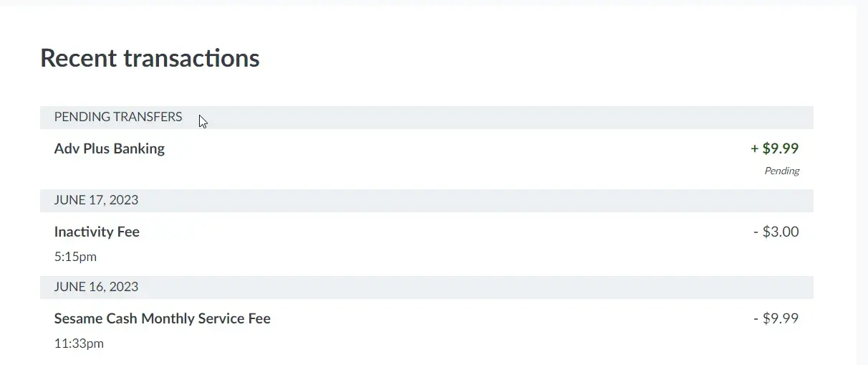Click the 11:33pm transaction timestamp
Viewport: 868px width, 365px height.
[79, 343]
